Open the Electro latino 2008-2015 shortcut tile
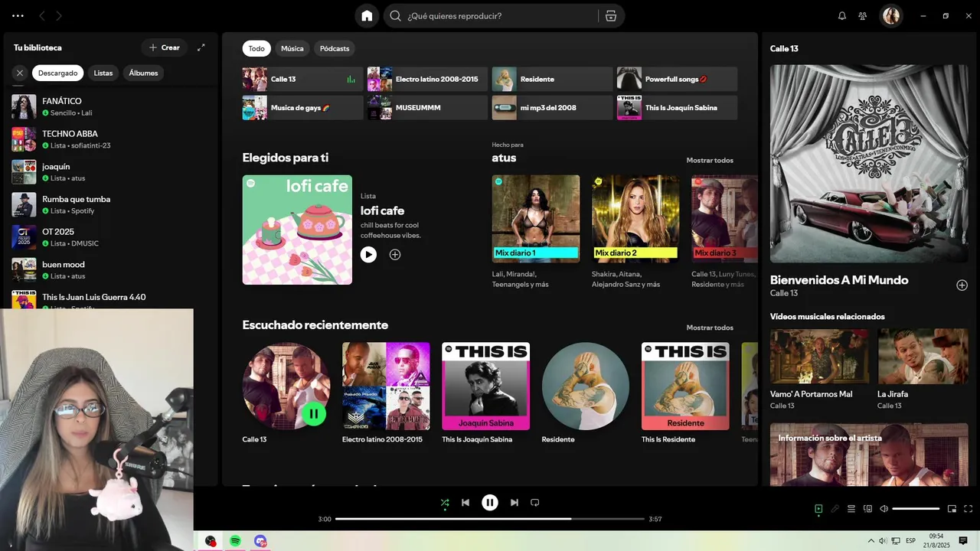Viewport: 980px width, 551px height. [427, 79]
